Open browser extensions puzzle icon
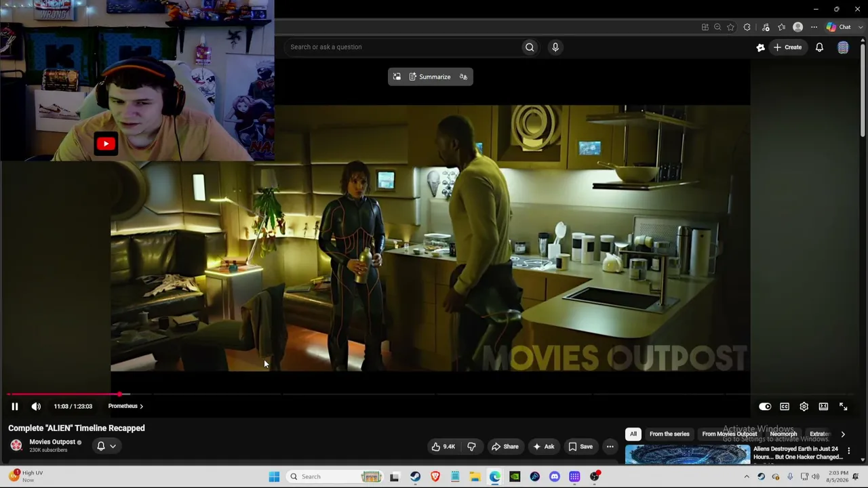The width and height of the screenshot is (868, 488). (x=747, y=27)
